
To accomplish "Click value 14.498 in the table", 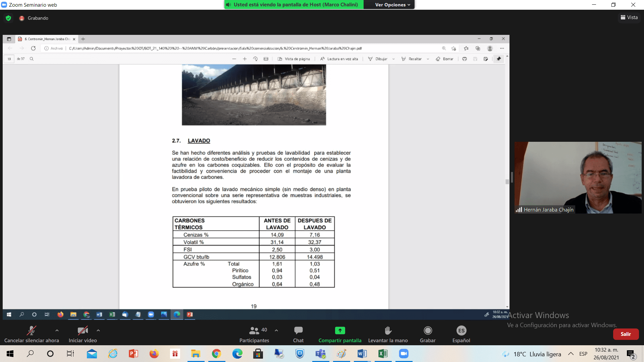I will pyautogui.click(x=315, y=257).
